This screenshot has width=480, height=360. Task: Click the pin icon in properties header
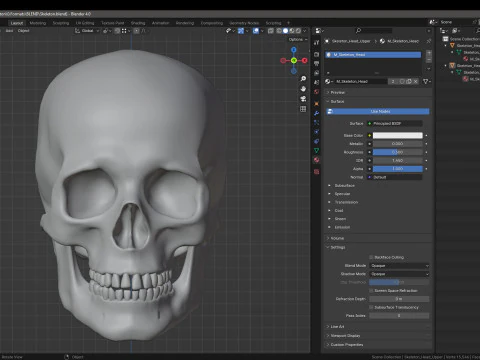point(429,41)
